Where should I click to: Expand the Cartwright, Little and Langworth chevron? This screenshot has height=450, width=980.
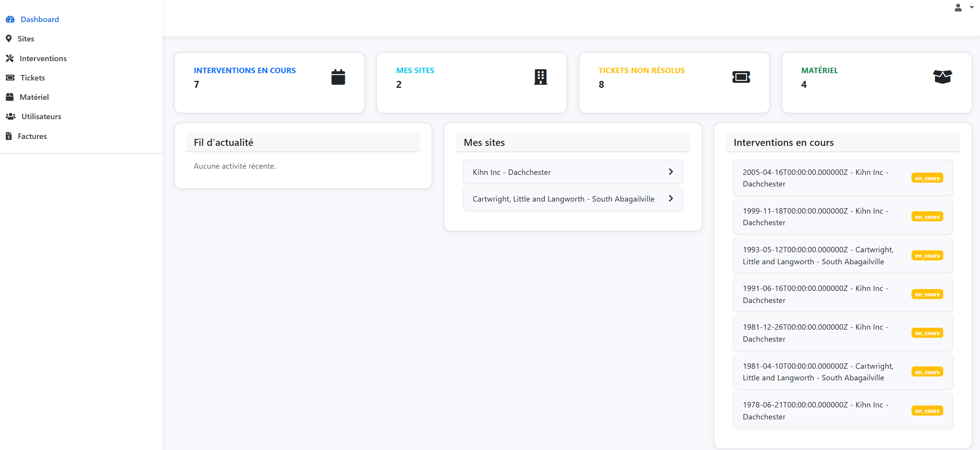click(x=670, y=198)
